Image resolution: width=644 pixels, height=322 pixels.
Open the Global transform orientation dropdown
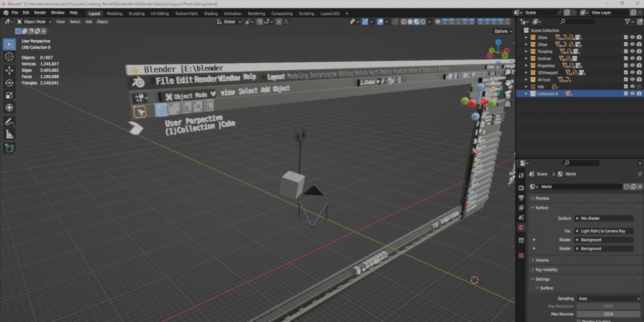click(229, 21)
